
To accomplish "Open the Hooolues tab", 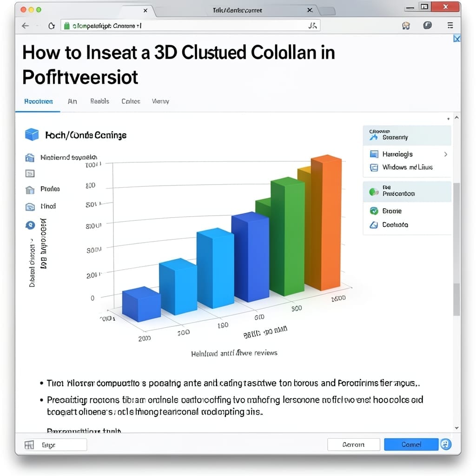I will pos(38,101).
